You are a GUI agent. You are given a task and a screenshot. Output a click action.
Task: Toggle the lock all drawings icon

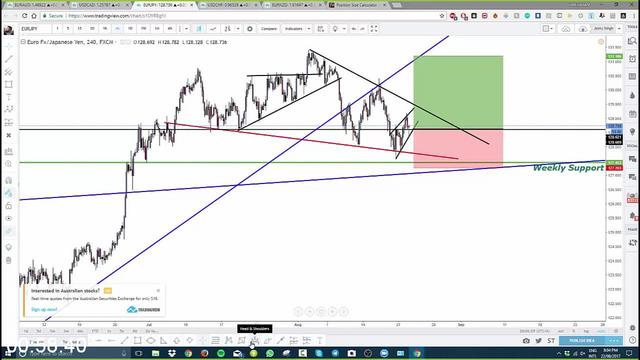[x=9, y=206]
